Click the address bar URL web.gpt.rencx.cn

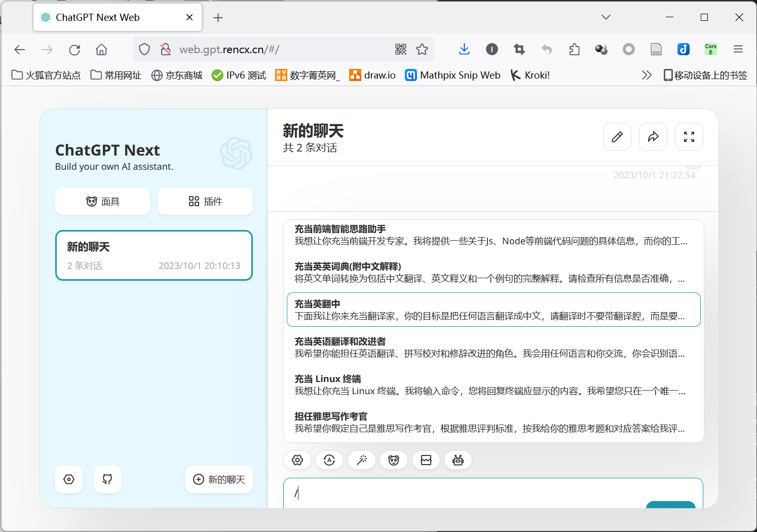230,49
